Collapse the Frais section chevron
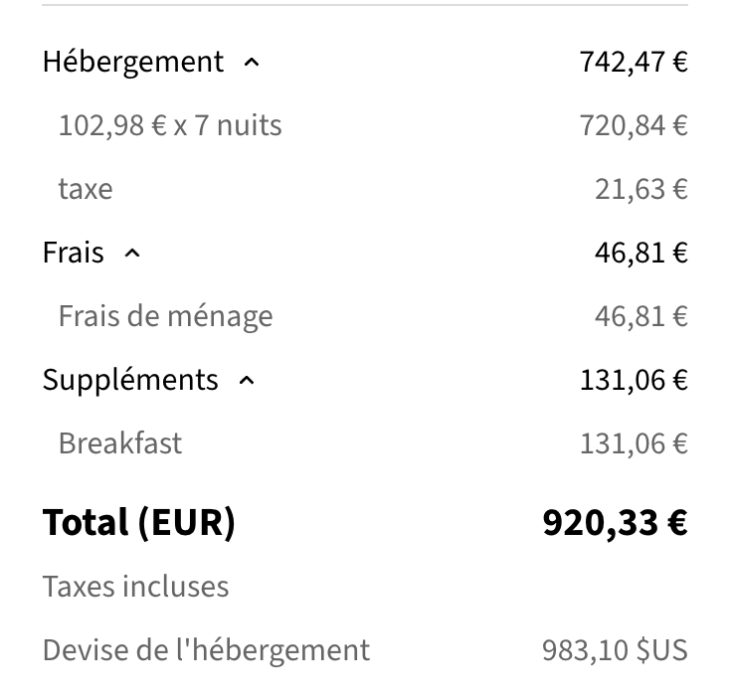 pyautogui.click(x=132, y=254)
